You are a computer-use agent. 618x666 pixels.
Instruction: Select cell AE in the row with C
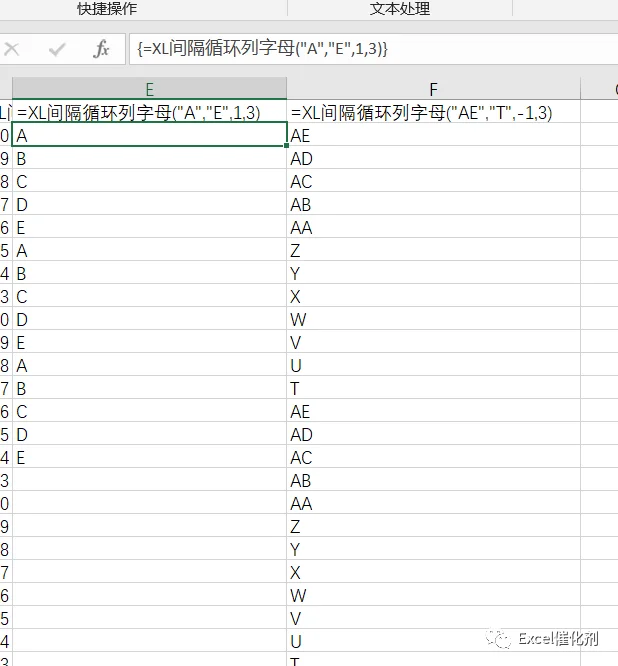(434, 411)
